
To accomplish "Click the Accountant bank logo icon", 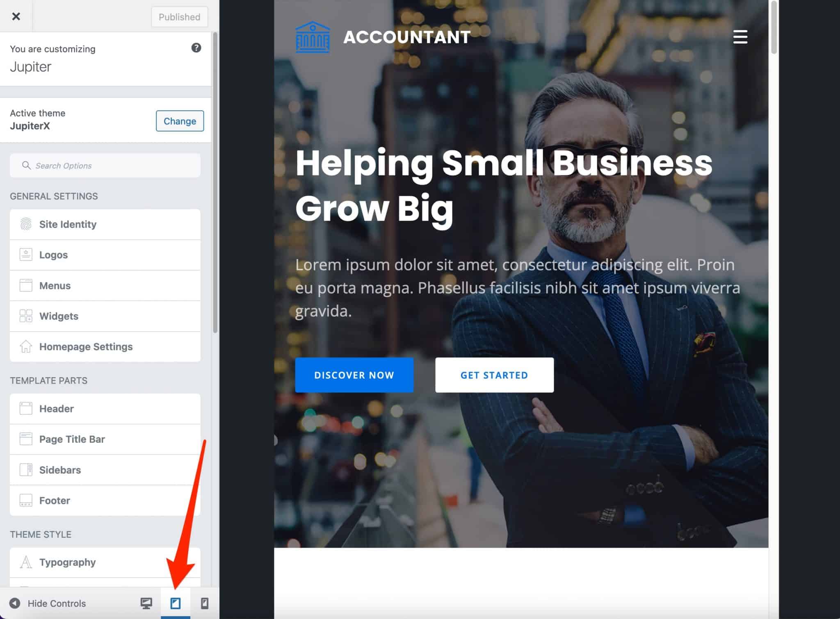I will pyautogui.click(x=313, y=37).
